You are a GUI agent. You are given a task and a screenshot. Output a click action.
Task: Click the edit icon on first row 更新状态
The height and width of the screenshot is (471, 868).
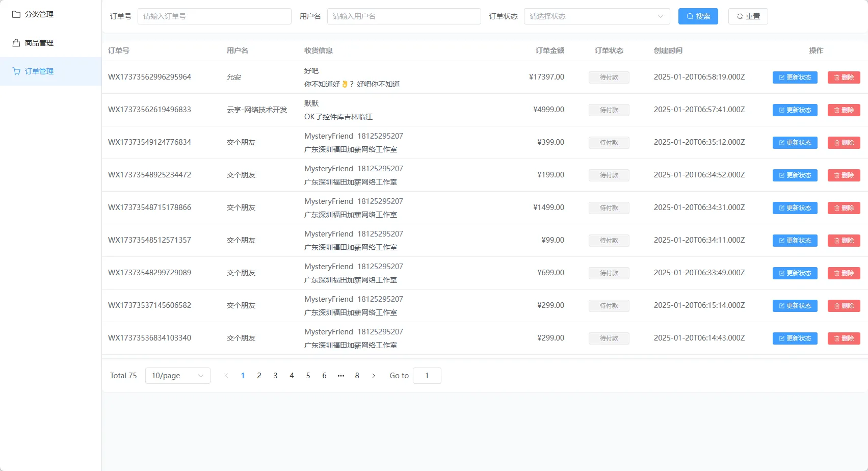[781, 77]
